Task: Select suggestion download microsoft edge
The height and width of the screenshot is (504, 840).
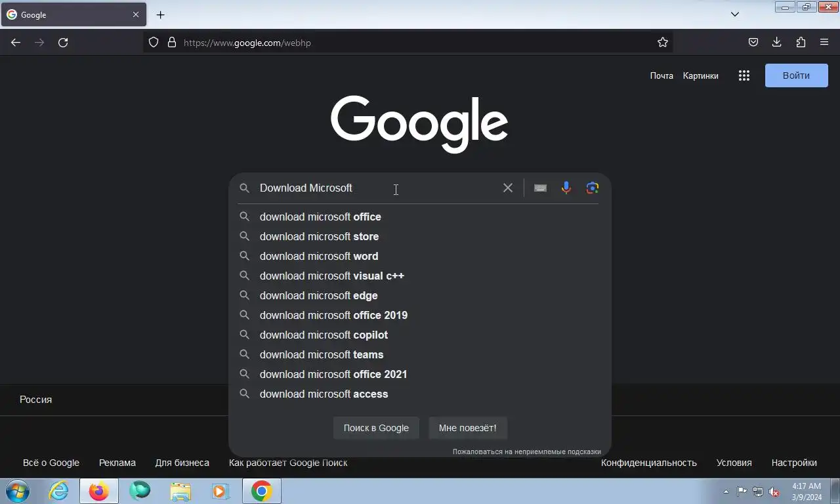Action: pos(420,295)
